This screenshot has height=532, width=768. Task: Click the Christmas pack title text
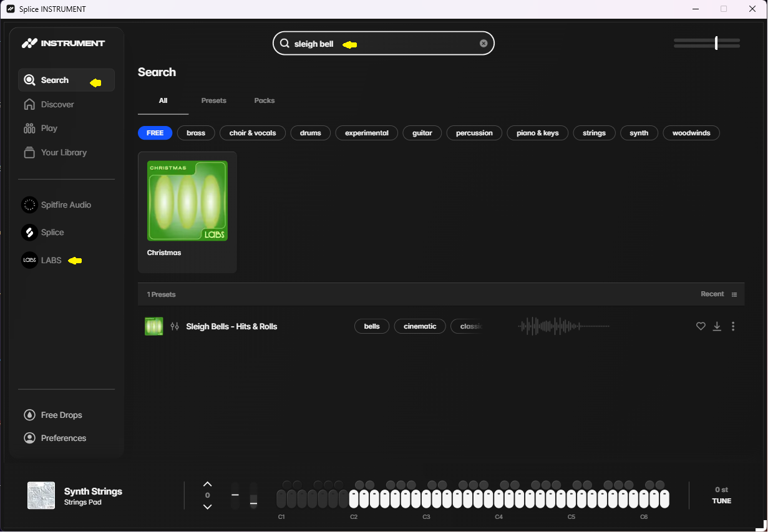point(164,253)
